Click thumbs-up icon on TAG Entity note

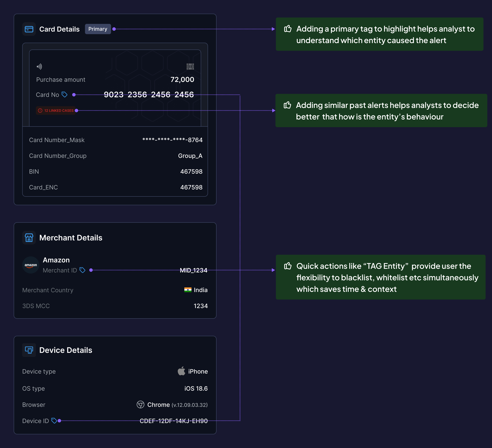(288, 266)
